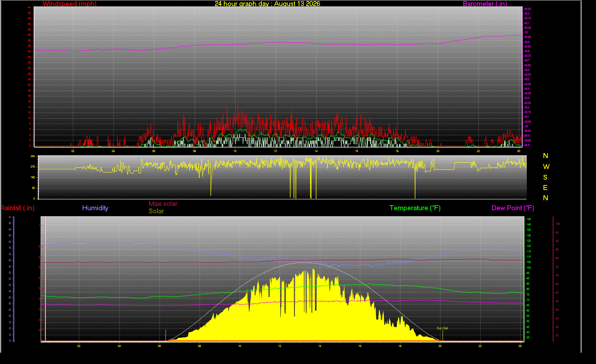Screen dimensions: 596x364
Task: Click hour 08 on the solar chart axis
Action: click(x=199, y=346)
